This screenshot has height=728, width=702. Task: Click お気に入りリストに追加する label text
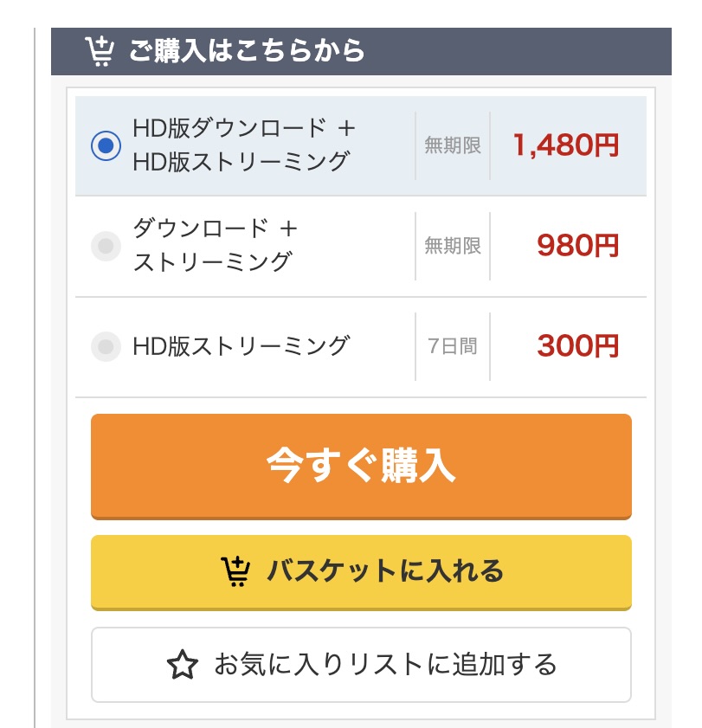pos(385,665)
